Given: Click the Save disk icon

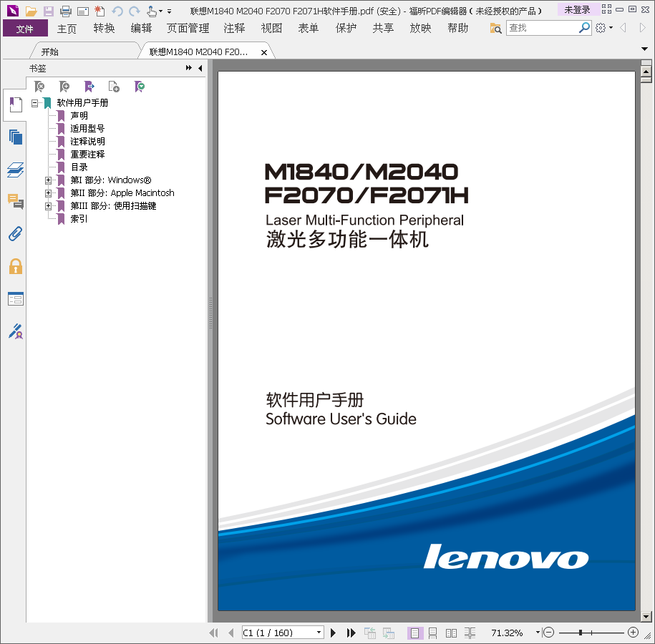Looking at the screenshot, I should [x=49, y=11].
